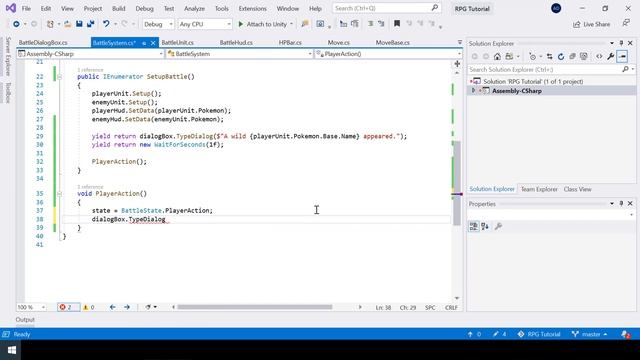Click the Save icon in toolbar
This screenshot has height=360, width=640.
[x=79, y=24]
